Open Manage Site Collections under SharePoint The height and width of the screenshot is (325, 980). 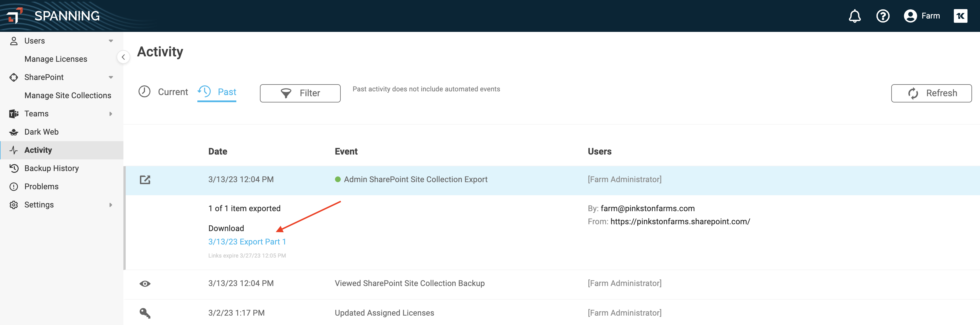click(x=68, y=95)
